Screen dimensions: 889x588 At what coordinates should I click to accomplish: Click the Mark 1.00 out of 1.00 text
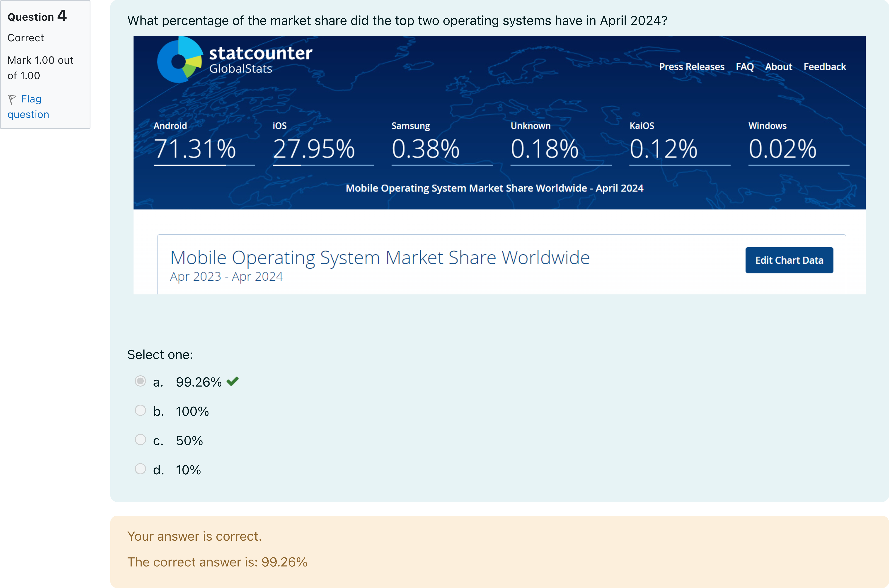40,68
